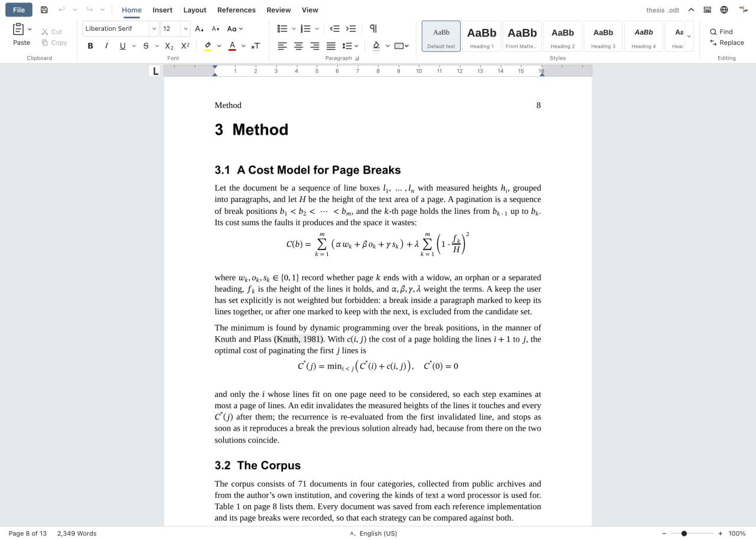Expand the highlight color options arrow
The width and height of the screenshot is (756, 540).
tap(219, 45)
